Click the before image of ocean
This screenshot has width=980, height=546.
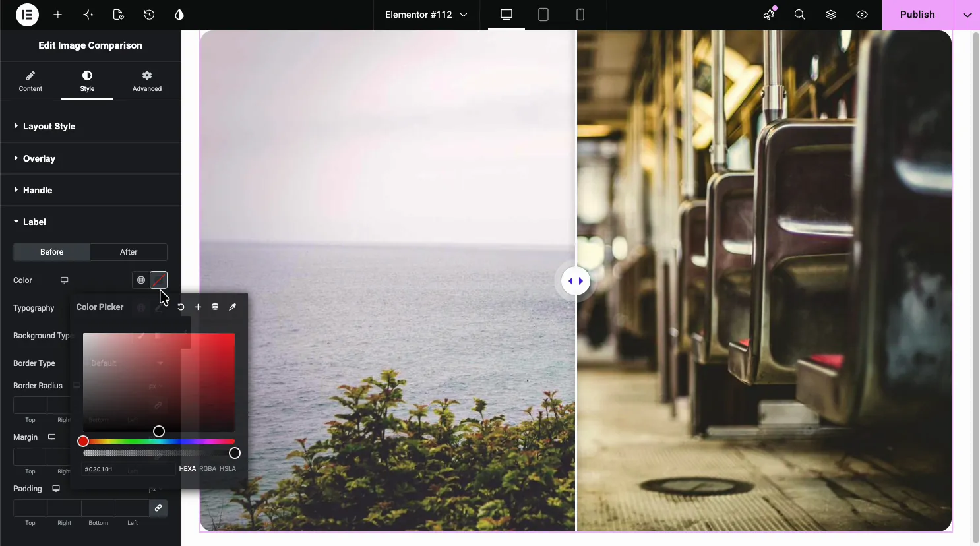tap(388, 281)
